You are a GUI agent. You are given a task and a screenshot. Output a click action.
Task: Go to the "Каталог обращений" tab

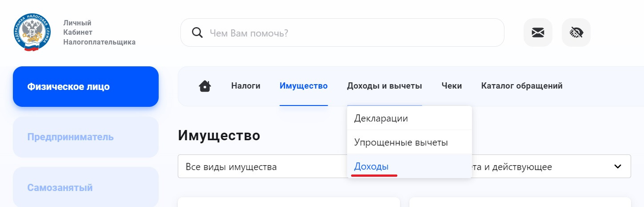(522, 86)
